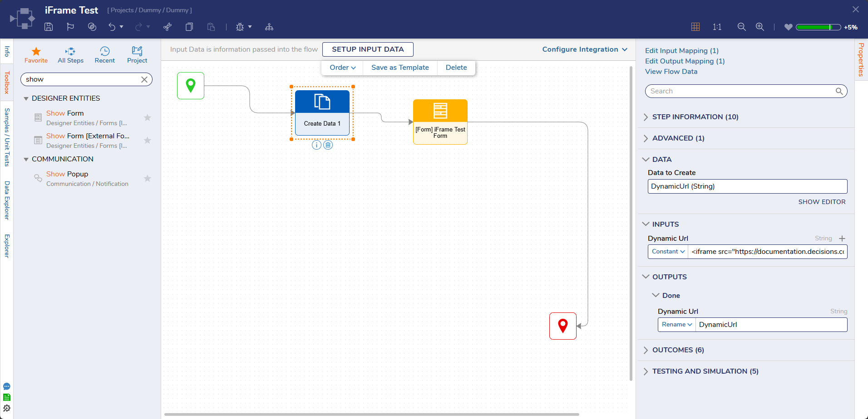Clear the toolbox search text
The image size is (868, 419).
click(x=144, y=79)
